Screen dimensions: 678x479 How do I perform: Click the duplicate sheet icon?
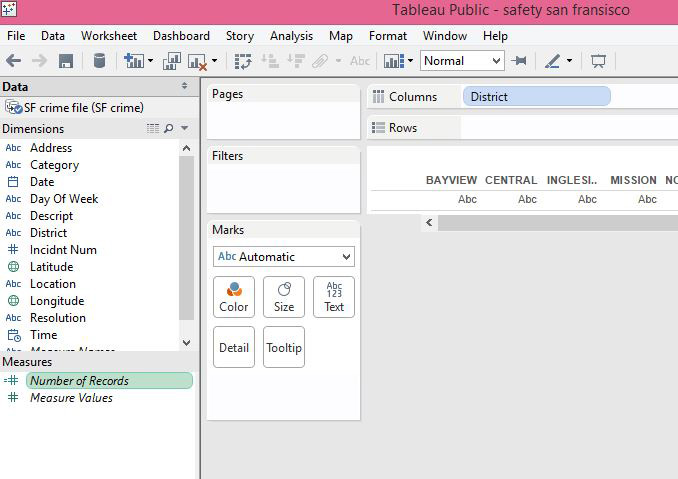click(172, 61)
